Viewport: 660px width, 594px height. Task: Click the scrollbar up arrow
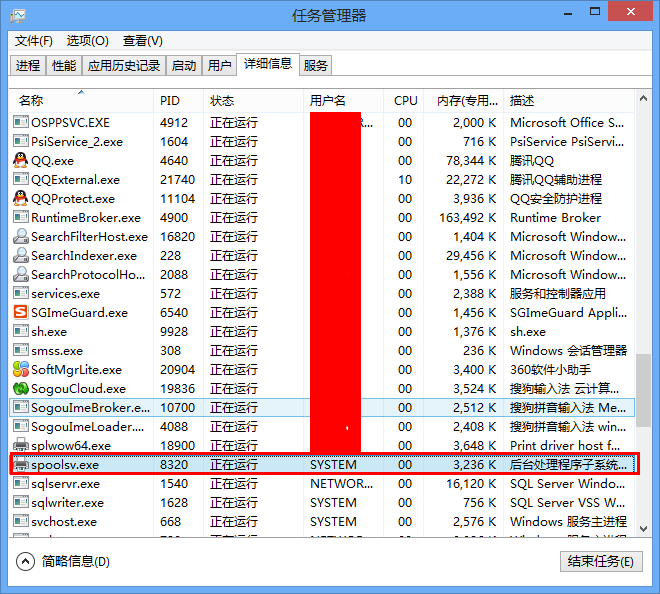pos(643,99)
